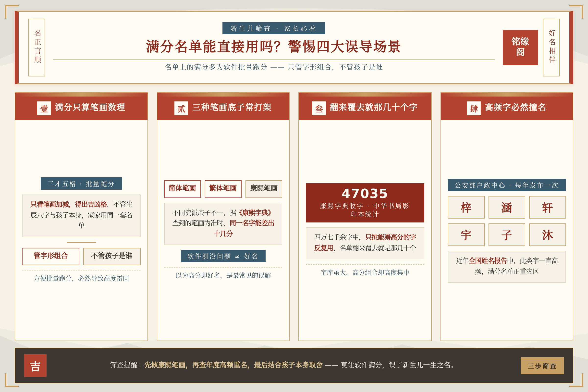
Task: Click heading 三种笔画底子常打架
Action: point(232,107)
